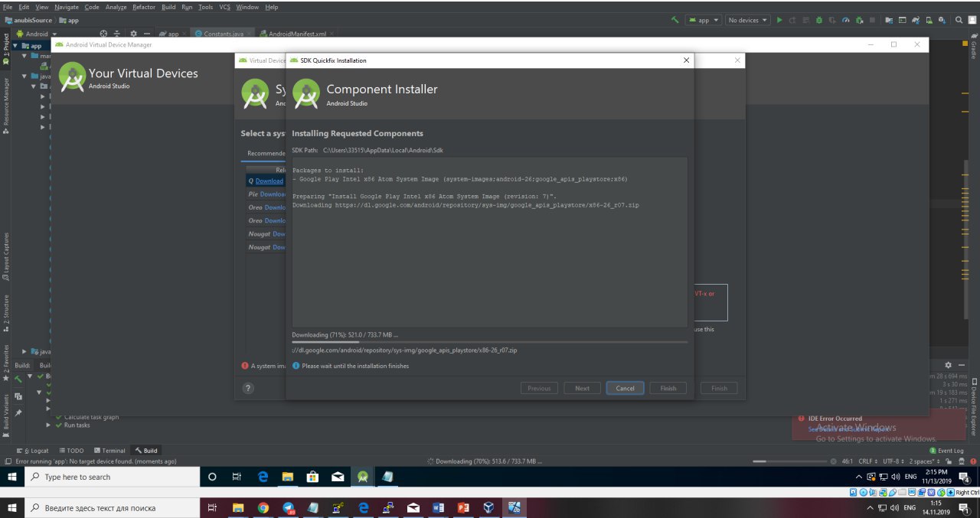Click the Run tasks build entry

point(77,425)
